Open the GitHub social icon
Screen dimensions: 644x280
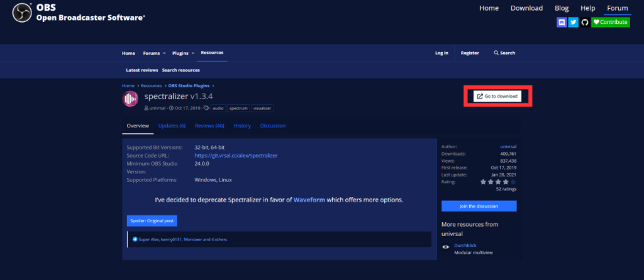585,22
